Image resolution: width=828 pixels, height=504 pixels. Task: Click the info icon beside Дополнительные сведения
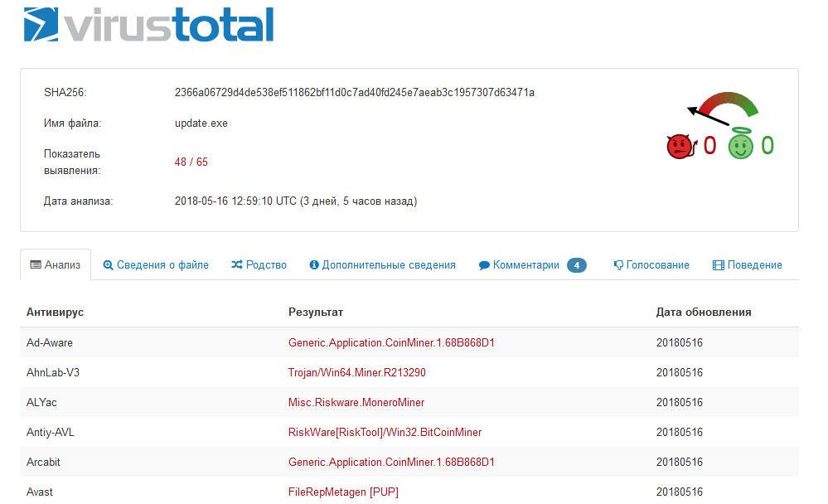pos(314,264)
